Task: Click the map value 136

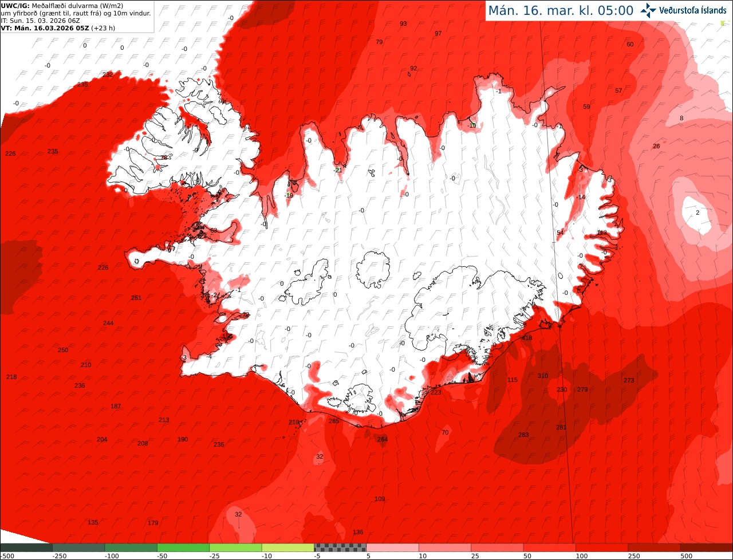Action: click(x=358, y=533)
